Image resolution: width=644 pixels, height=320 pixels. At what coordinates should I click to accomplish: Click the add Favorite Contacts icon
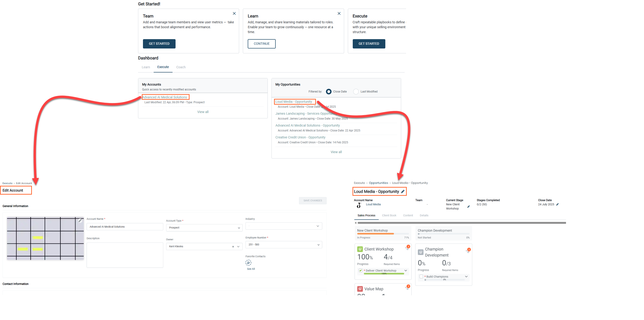click(x=248, y=263)
